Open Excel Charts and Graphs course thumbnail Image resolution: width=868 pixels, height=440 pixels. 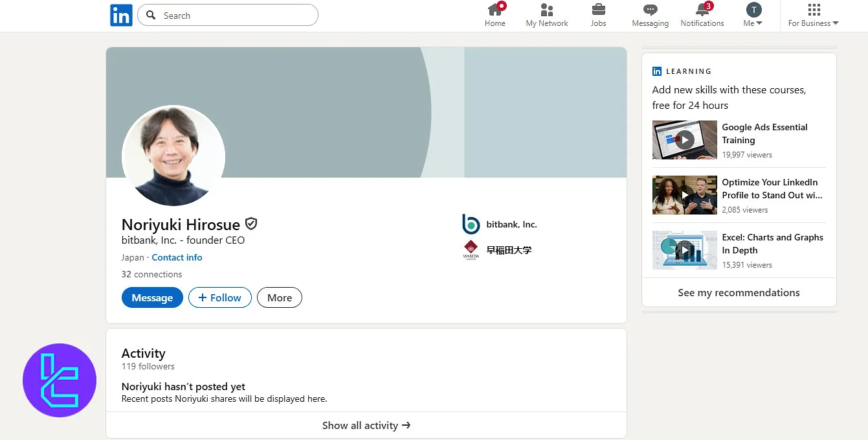[x=684, y=250]
